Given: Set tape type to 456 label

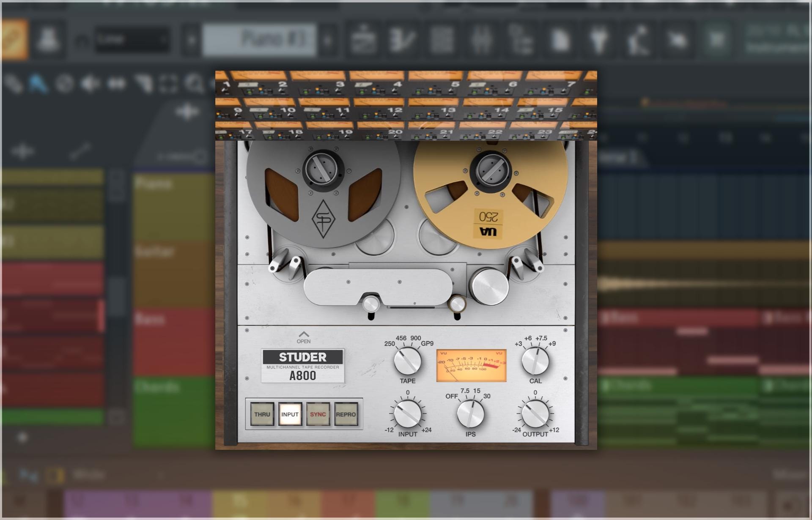Looking at the screenshot, I should click(401, 338).
